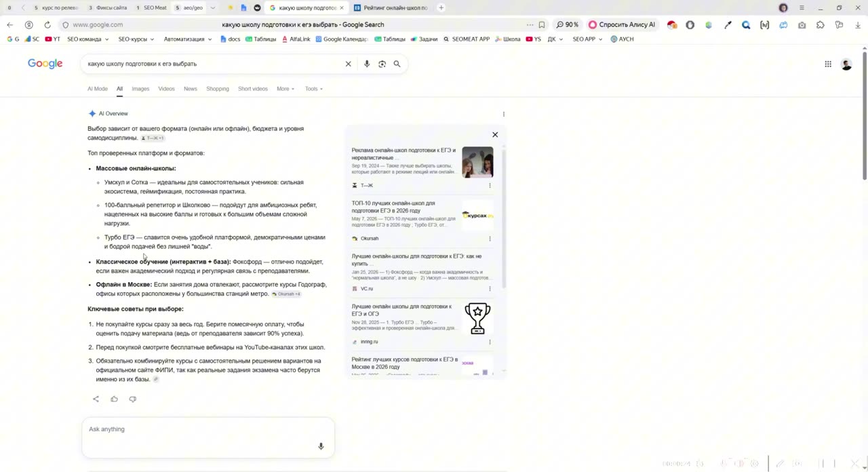Switch to Shopping results tab
The image size is (868, 472).
coord(218,89)
